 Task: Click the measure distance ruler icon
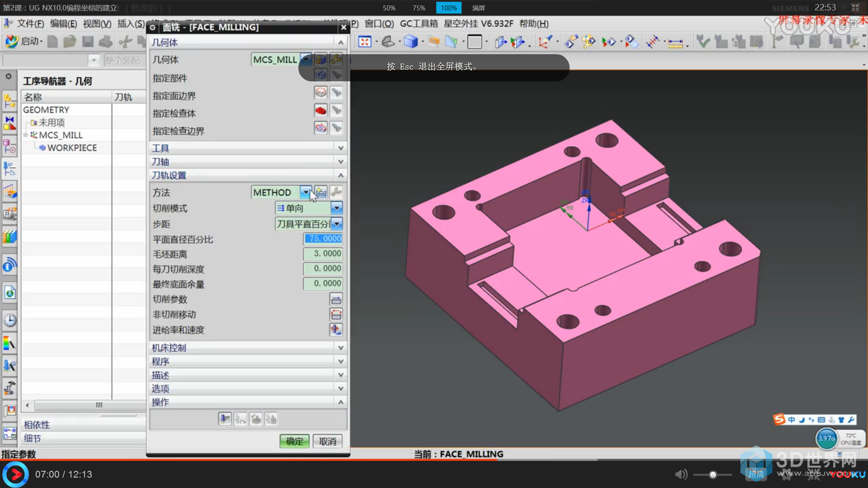[x=675, y=43]
